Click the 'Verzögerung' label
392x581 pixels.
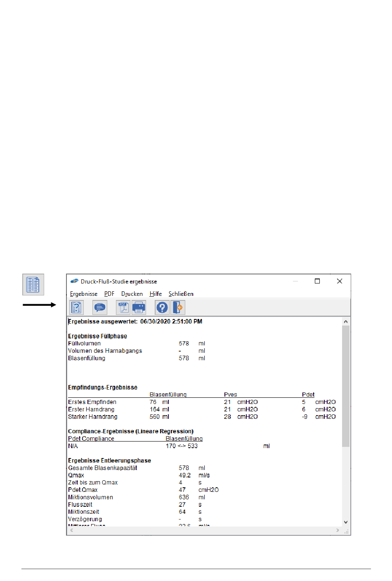tap(85, 519)
